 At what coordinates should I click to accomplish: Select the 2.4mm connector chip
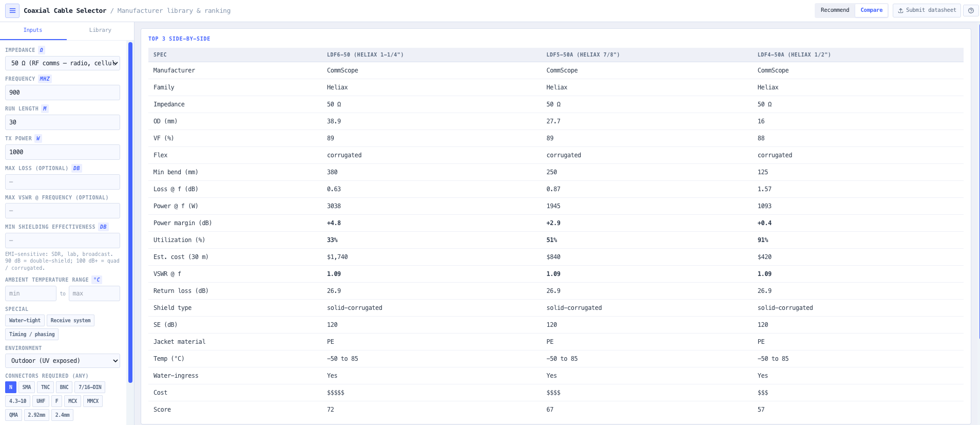tap(62, 415)
